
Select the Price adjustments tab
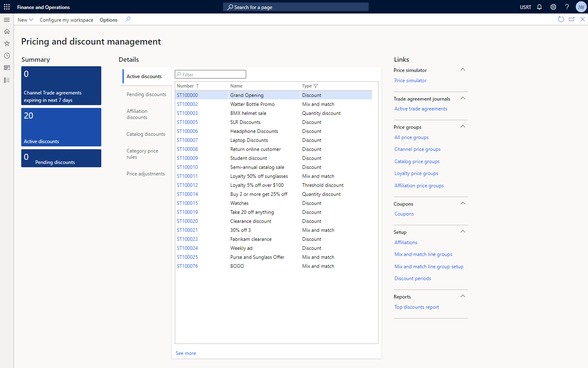[x=146, y=174]
